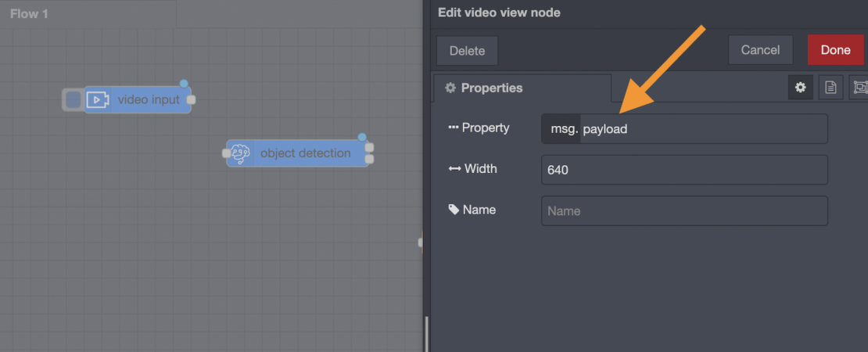The width and height of the screenshot is (868, 352).
Task: Click the blue status dot on video input
Action: tap(184, 84)
